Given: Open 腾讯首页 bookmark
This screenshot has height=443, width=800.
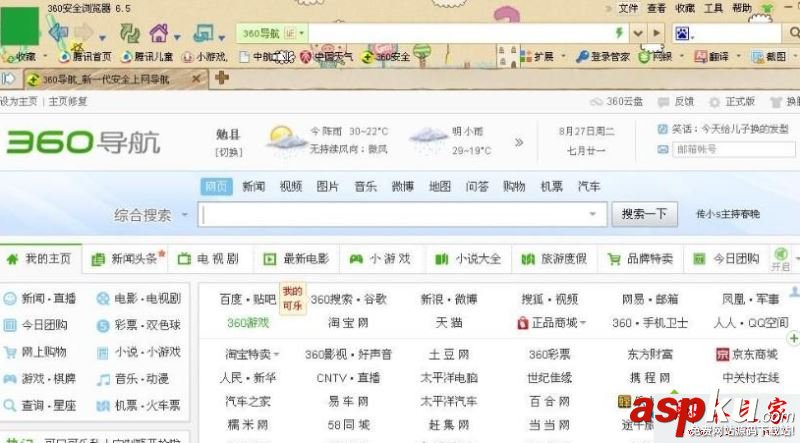Looking at the screenshot, I should point(86,57).
